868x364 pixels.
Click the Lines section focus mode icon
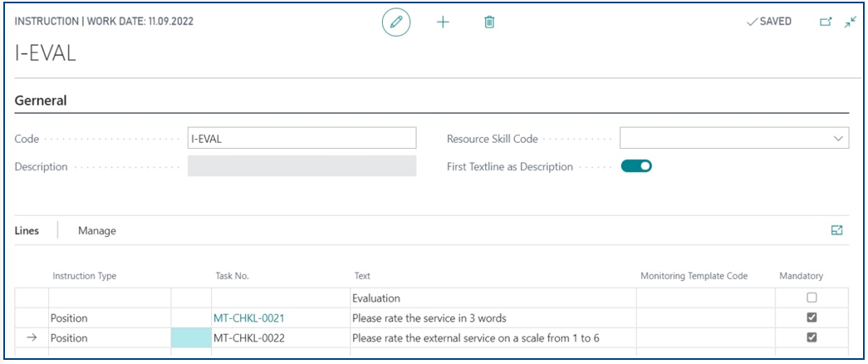[837, 230]
